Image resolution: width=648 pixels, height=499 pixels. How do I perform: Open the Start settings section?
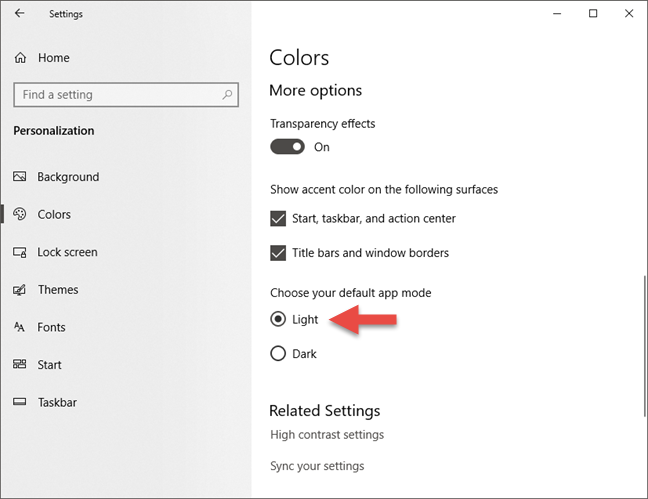[x=49, y=365]
